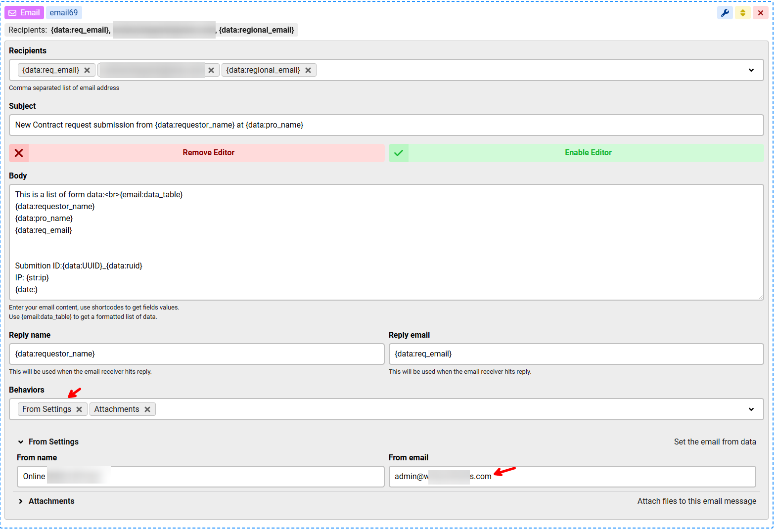Click in the Subject input field
Screen dimensions: 777x532
tap(386, 125)
